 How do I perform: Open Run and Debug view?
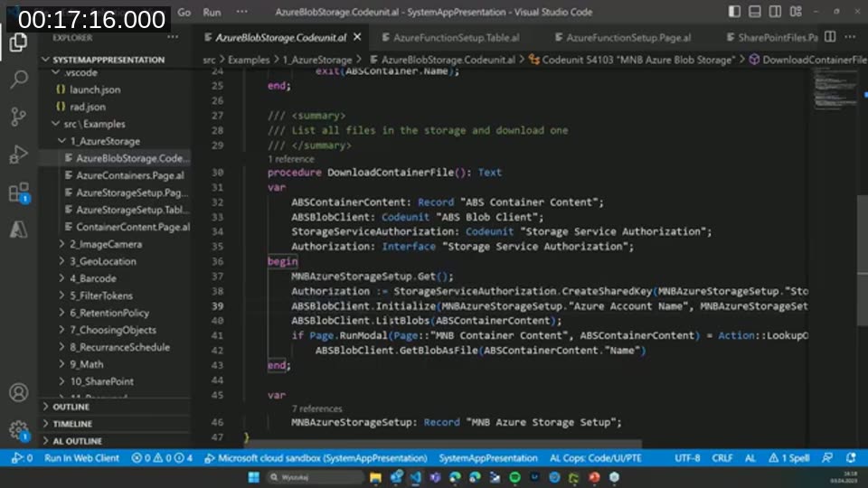click(x=18, y=155)
